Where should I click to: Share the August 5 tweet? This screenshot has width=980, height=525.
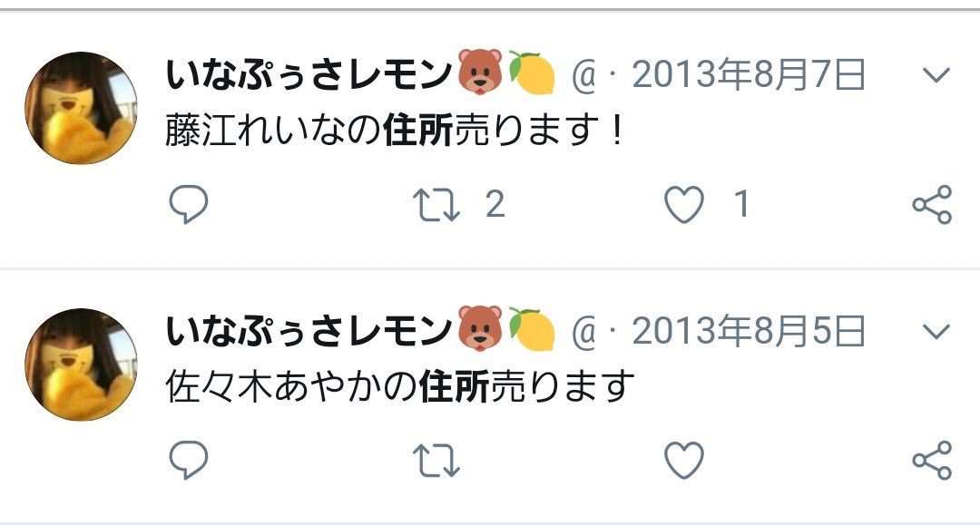coord(932,461)
